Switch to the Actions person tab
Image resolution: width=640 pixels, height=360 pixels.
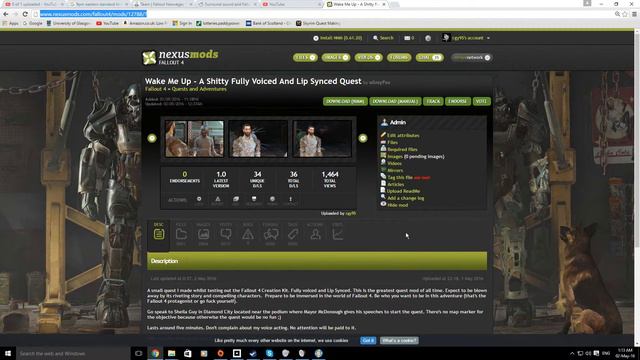pyautogui.click(x=315, y=234)
